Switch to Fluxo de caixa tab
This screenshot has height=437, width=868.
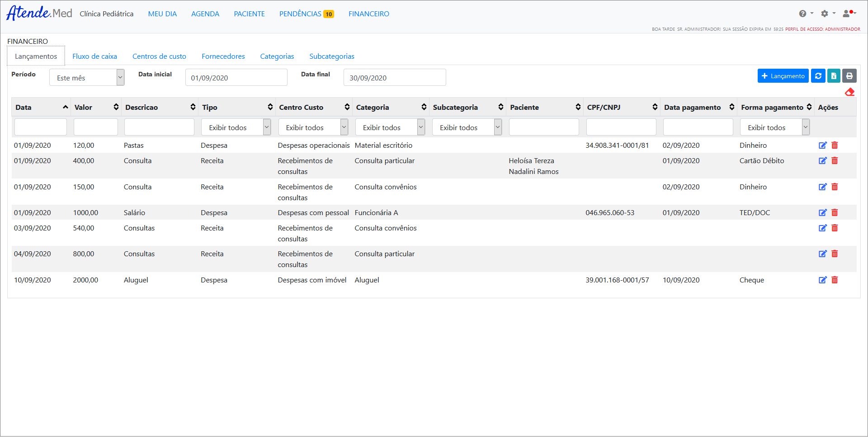(x=94, y=56)
